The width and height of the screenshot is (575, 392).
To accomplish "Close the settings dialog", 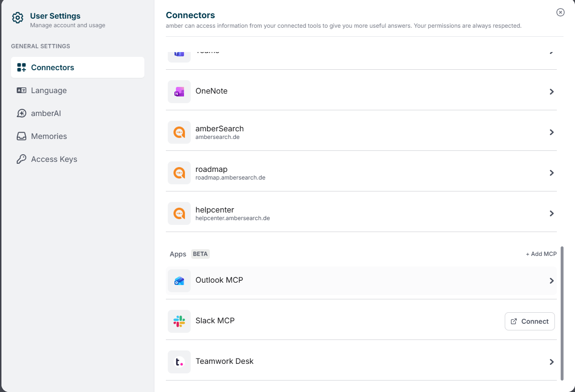I will click(x=561, y=12).
